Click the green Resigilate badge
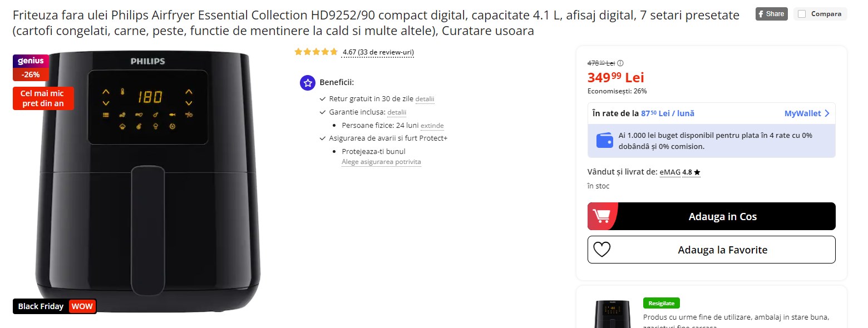The image size is (868, 328). point(661,302)
